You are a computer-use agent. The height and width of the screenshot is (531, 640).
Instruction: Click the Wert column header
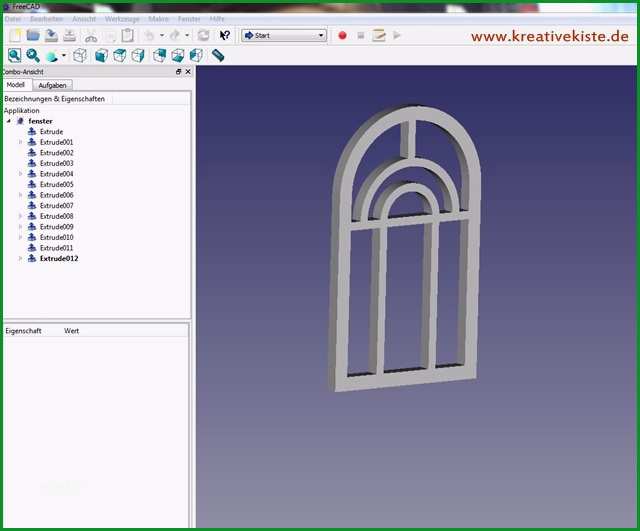coord(71,331)
